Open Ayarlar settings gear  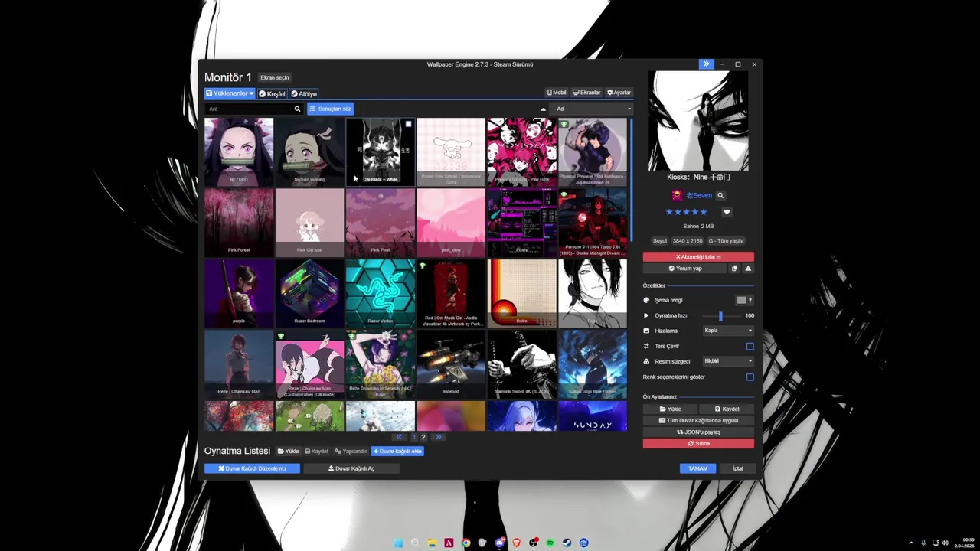619,93
